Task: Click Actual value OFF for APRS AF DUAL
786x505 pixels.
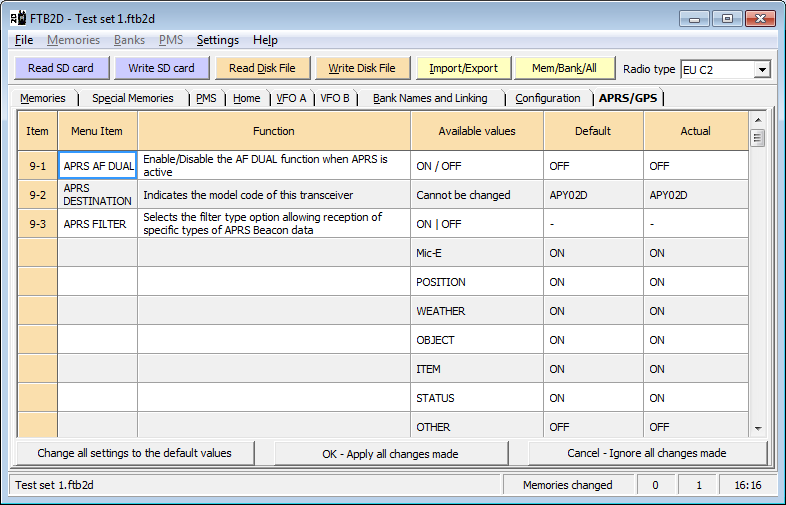Action: click(696, 165)
